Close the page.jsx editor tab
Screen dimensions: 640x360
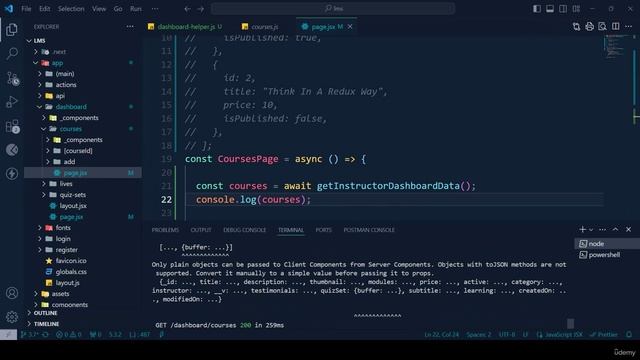coord(350,27)
